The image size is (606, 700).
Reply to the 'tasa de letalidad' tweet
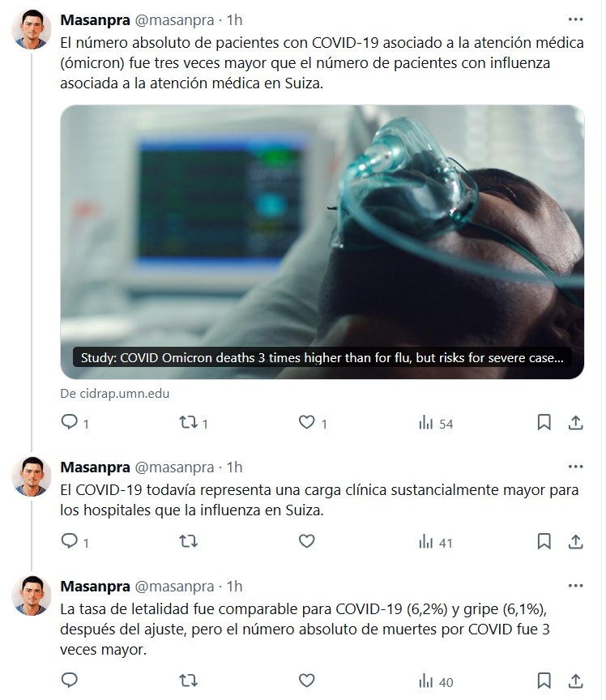69,681
